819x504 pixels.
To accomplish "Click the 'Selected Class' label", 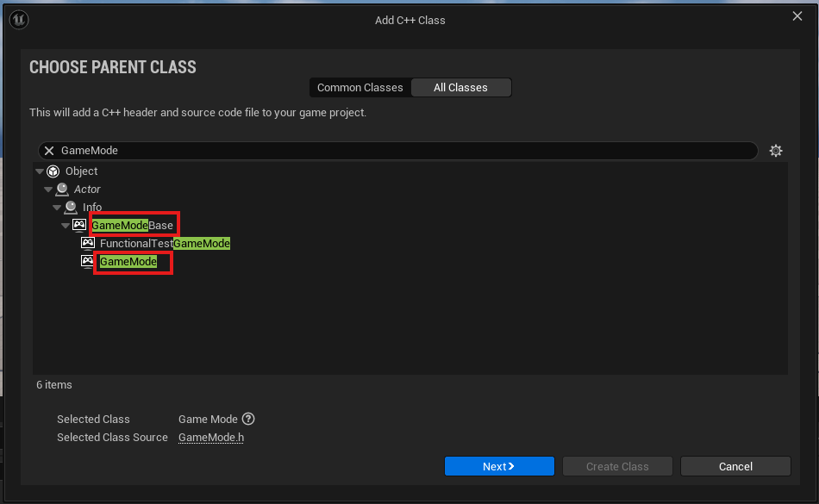I will coord(93,419).
